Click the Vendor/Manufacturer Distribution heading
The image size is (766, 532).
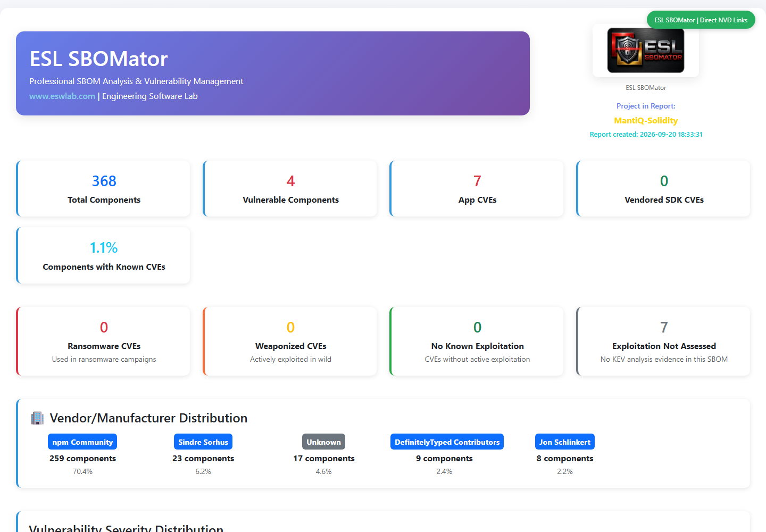(148, 418)
